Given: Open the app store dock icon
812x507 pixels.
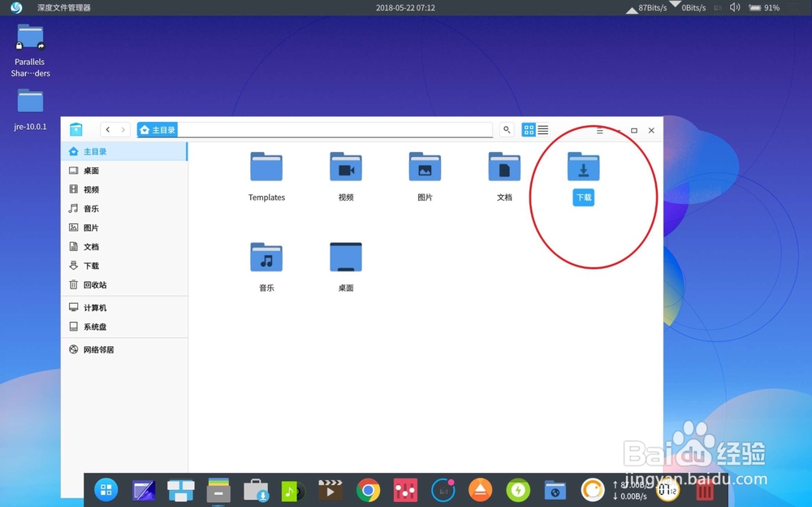Looking at the screenshot, I should coord(256,491).
